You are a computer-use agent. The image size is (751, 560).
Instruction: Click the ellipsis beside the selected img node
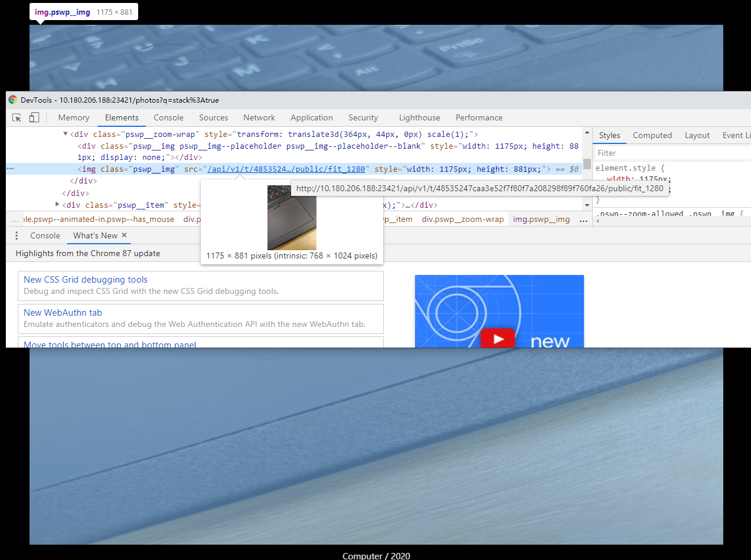(9, 168)
